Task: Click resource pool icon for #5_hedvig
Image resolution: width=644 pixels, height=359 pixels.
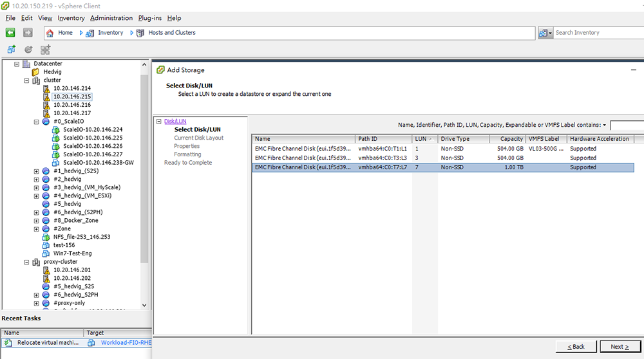Action: point(46,204)
